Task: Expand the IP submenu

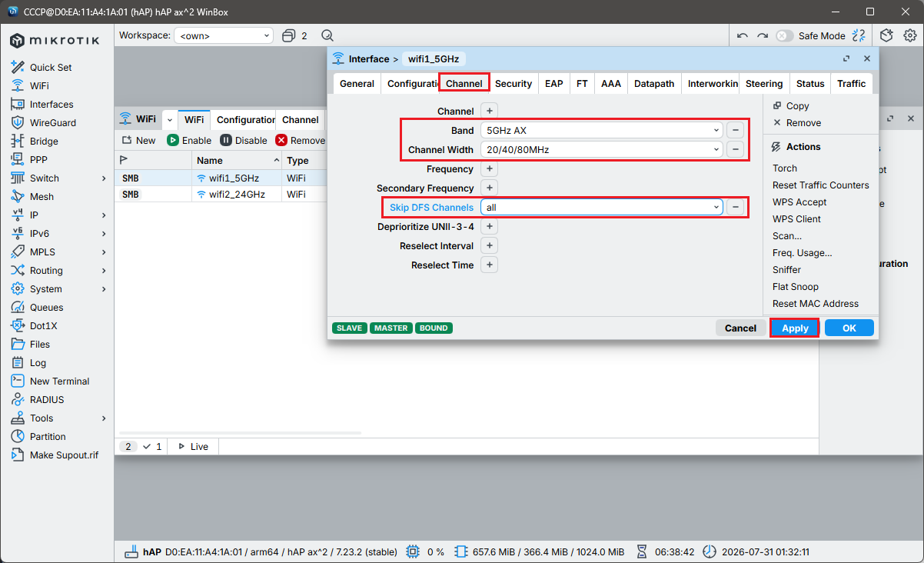Action: [x=104, y=215]
